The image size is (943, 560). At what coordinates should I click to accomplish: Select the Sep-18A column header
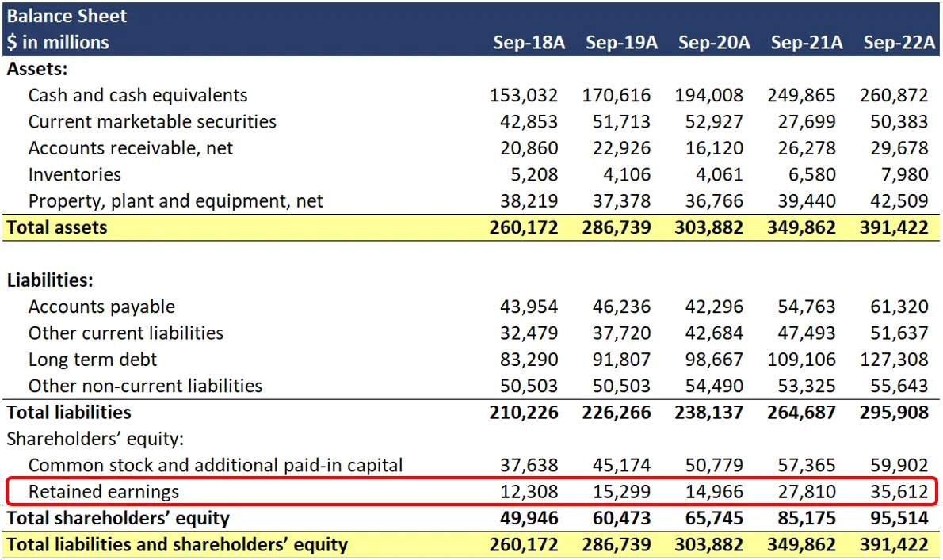click(x=529, y=44)
